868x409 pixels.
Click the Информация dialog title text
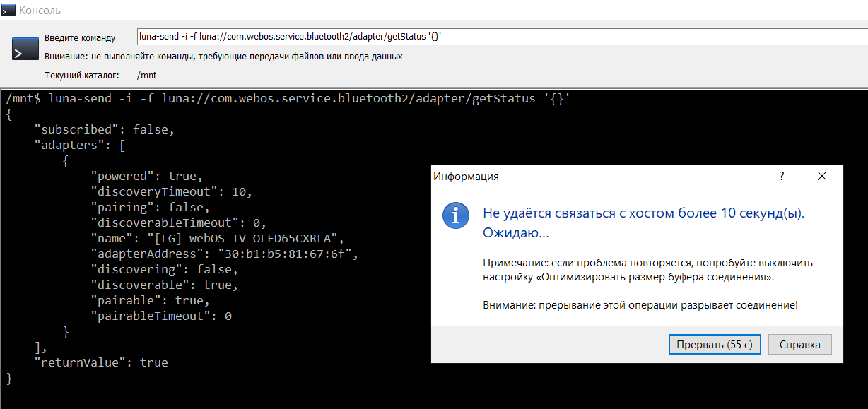pos(466,177)
